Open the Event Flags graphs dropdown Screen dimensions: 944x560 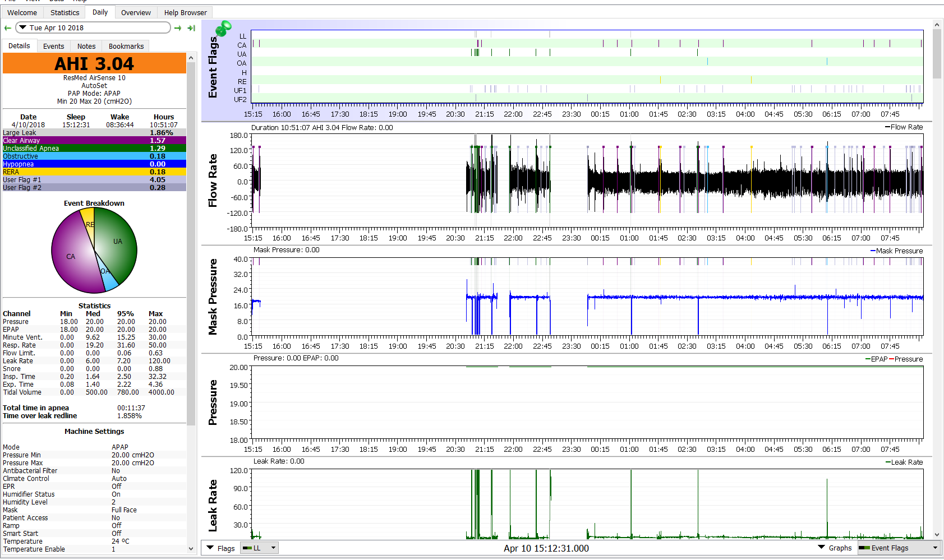tap(898, 548)
